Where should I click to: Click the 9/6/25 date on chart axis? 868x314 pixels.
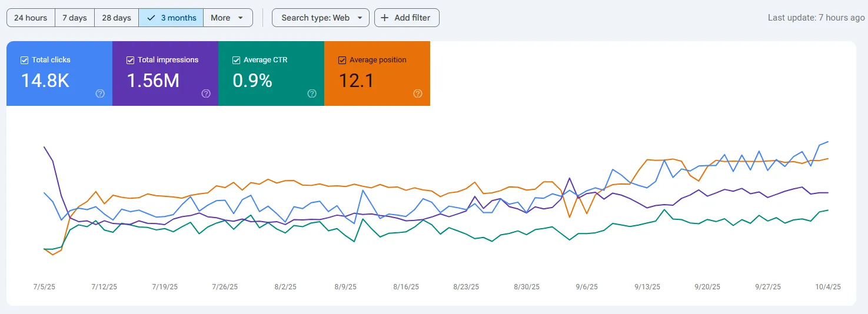click(x=587, y=287)
